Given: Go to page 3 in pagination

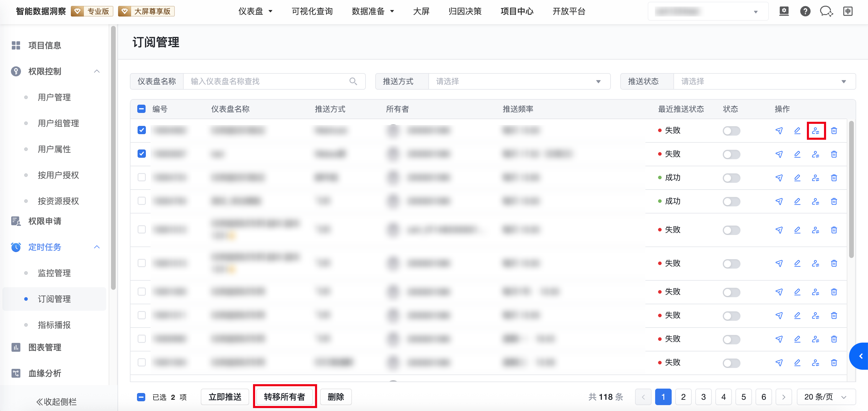Looking at the screenshot, I should coord(703,397).
